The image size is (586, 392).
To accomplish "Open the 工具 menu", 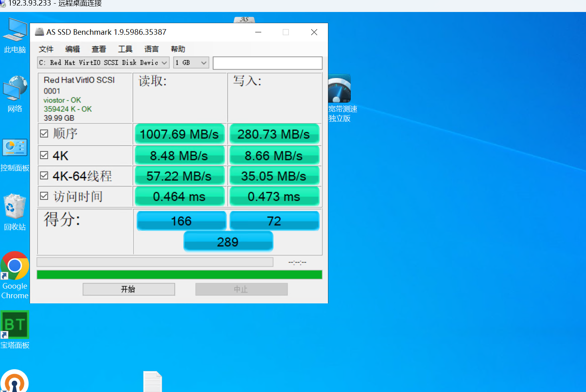I will click(125, 49).
